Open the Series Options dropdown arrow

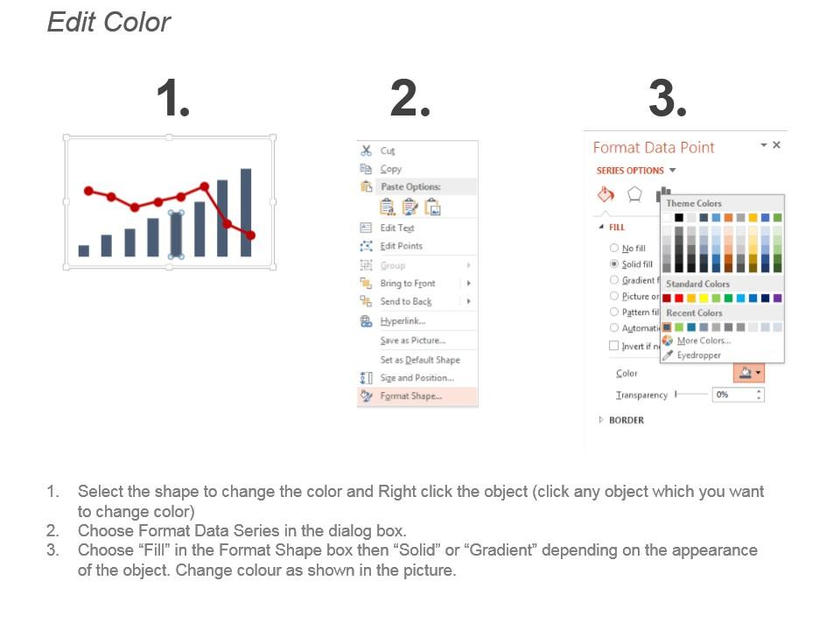(x=673, y=171)
